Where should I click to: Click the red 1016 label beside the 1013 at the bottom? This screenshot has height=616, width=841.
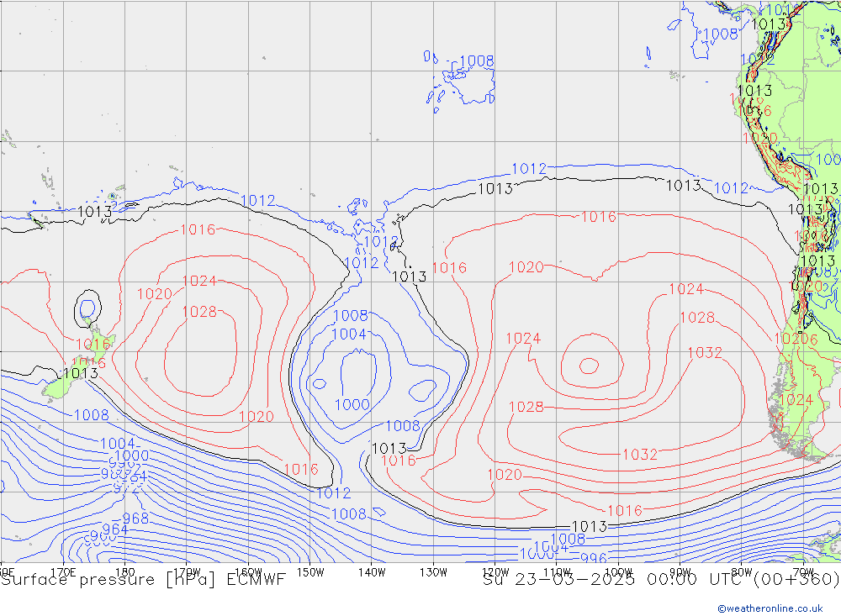click(x=625, y=510)
